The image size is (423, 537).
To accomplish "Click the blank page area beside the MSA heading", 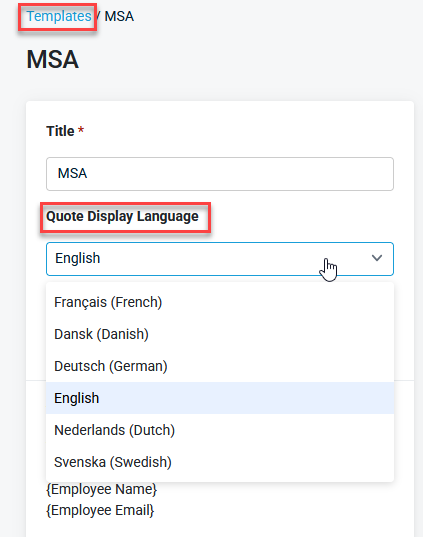I will tap(240, 60).
